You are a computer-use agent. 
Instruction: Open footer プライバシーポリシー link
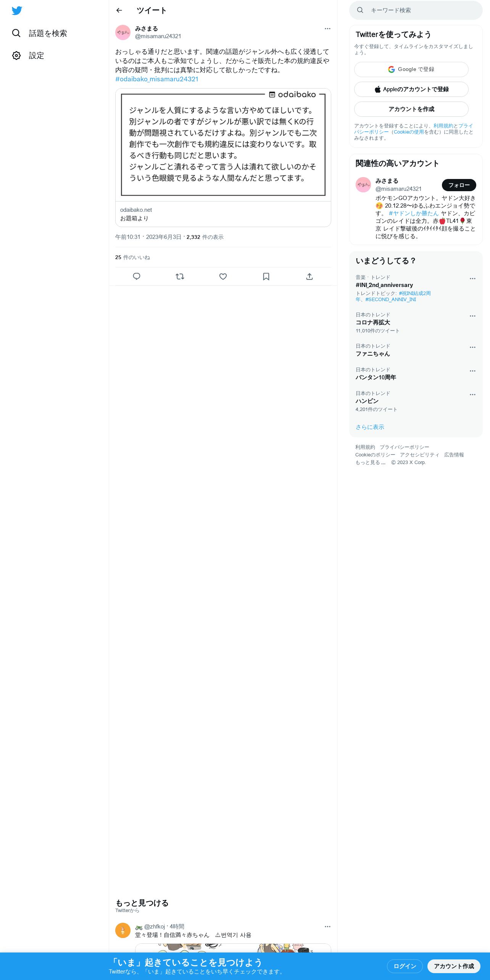pos(404,447)
